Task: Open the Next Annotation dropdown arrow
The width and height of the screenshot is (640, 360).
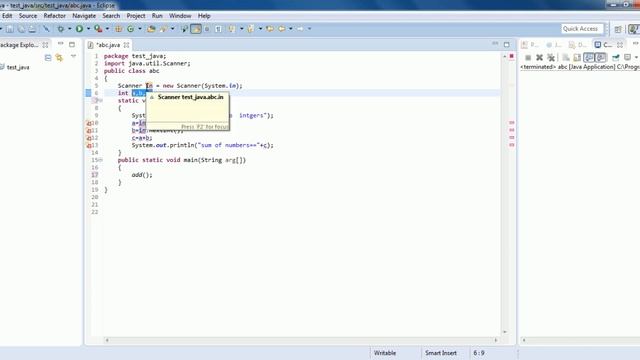Action: click(241, 29)
